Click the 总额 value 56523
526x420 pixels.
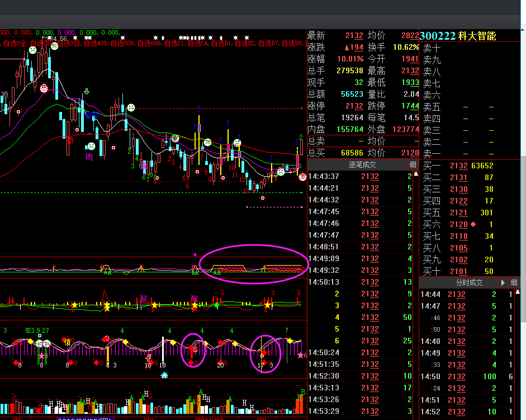pyautogui.click(x=352, y=95)
